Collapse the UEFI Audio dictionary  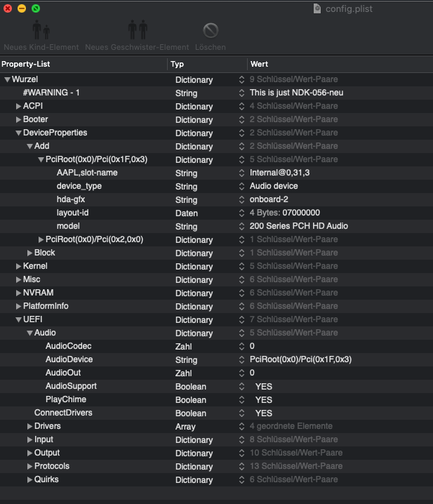point(30,333)
